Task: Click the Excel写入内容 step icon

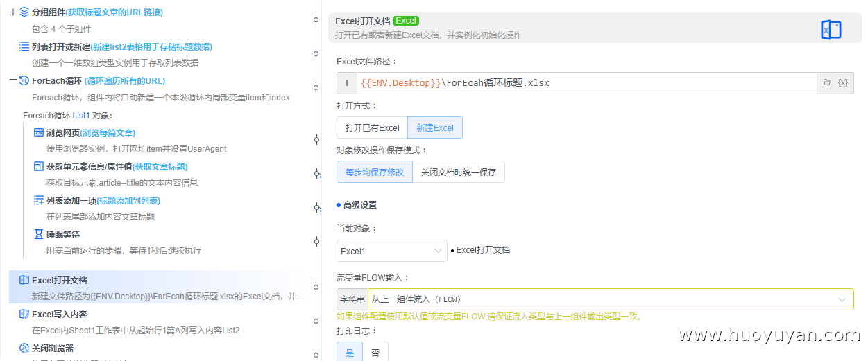Action: pos(24,314)
